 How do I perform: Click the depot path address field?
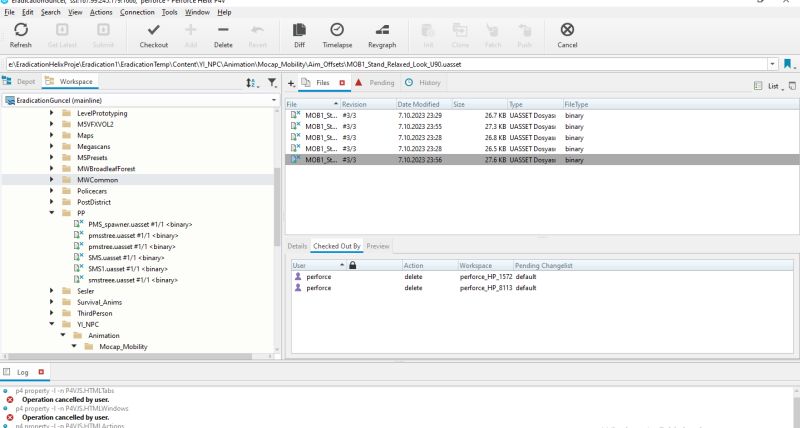click(x=386, y=64)
